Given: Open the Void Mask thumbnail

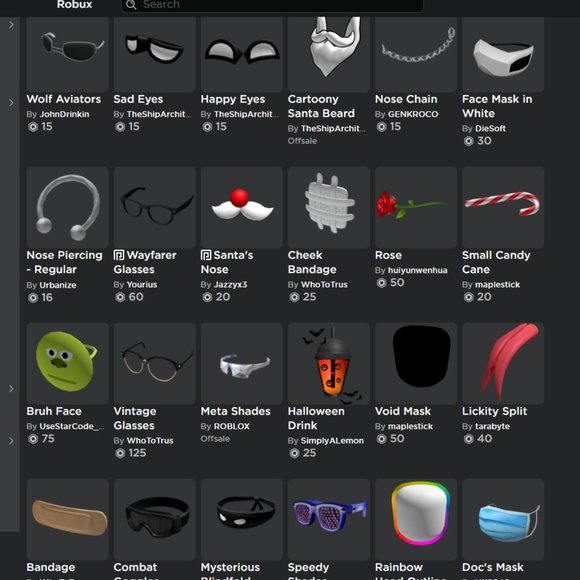Looking at the screenshot, I should point(416,363).
